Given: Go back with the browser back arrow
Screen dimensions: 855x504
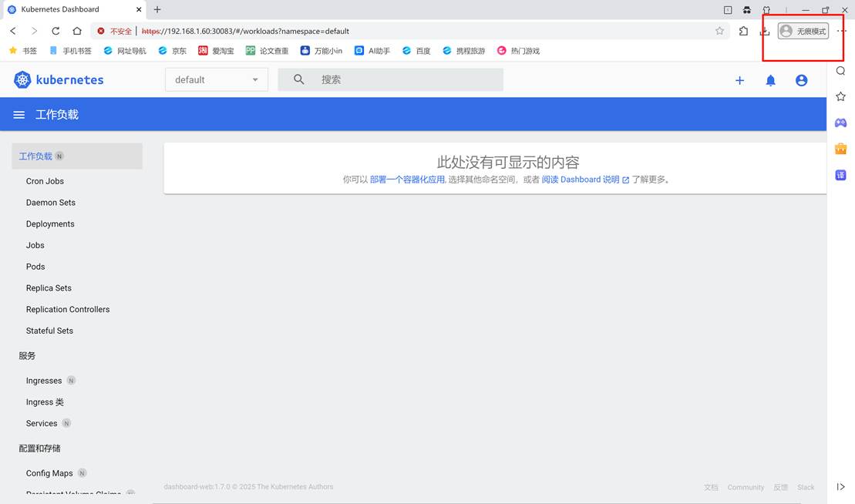Looking at the screenshot, I should pyautogui.click(x=13, y=31).
